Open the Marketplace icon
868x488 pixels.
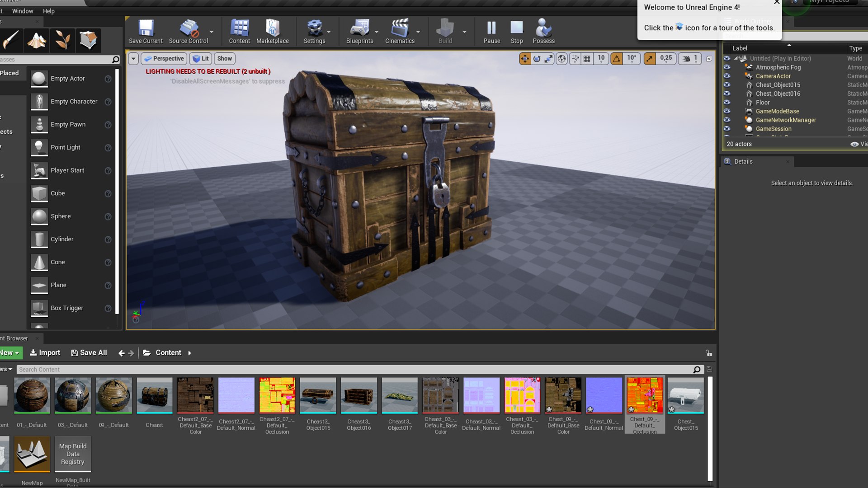272,32
